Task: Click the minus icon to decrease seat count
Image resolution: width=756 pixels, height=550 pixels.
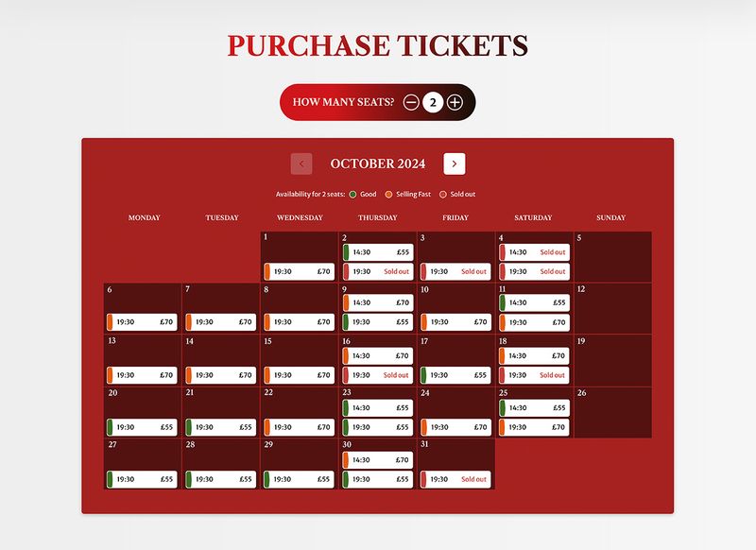Action: point(410,101)
